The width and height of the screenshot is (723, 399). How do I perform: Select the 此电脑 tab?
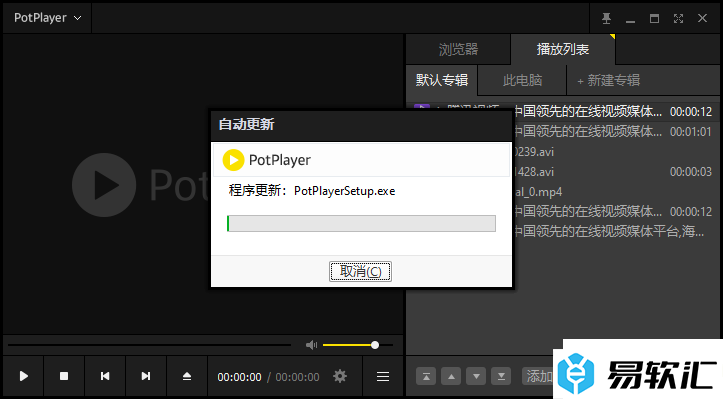[x=522, y=80]
